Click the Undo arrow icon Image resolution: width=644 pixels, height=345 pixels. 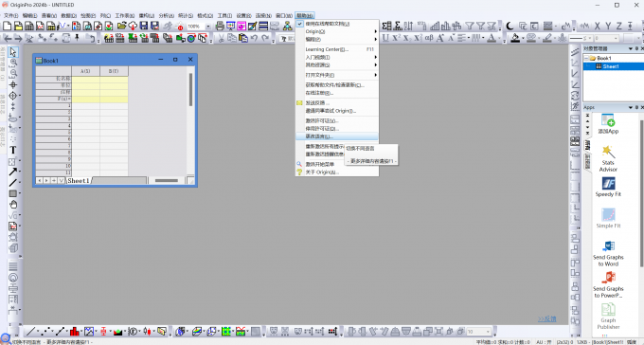(x=254, y=38)
